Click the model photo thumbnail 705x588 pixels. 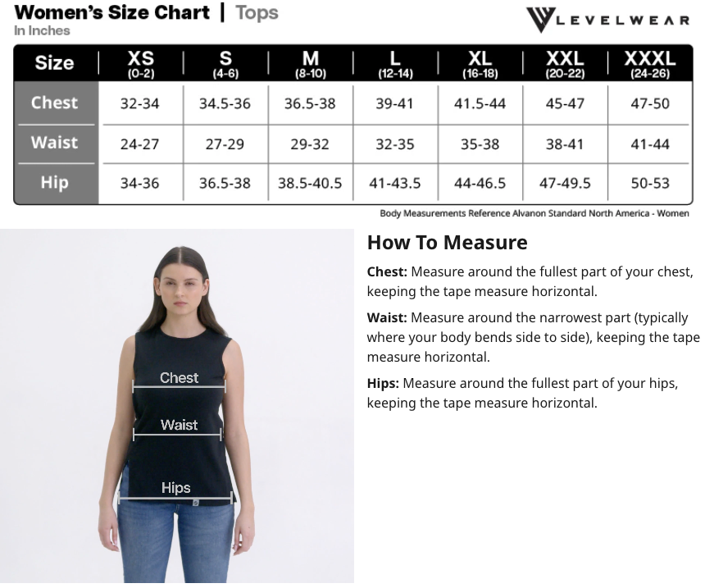177,407
